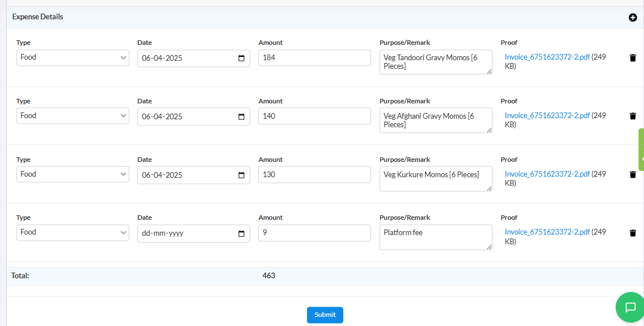The width and height of the screenshot is (644, 326).
Task: Open date picker for the 130 amount row
Action: [x=242, y=175]
